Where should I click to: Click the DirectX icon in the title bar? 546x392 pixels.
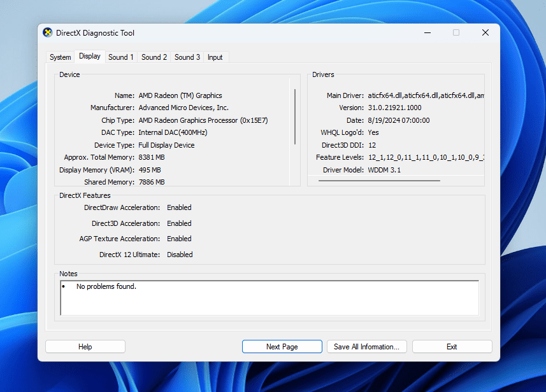click(47, 32)
